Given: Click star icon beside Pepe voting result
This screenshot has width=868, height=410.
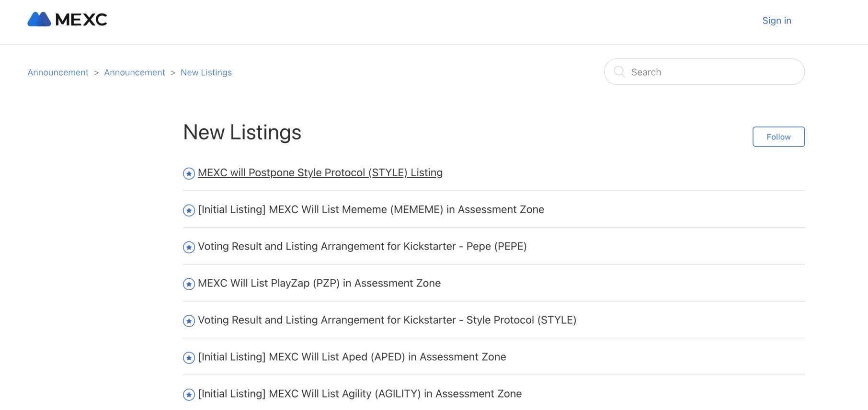Looking at the screenshot, I should click(189, 247).
